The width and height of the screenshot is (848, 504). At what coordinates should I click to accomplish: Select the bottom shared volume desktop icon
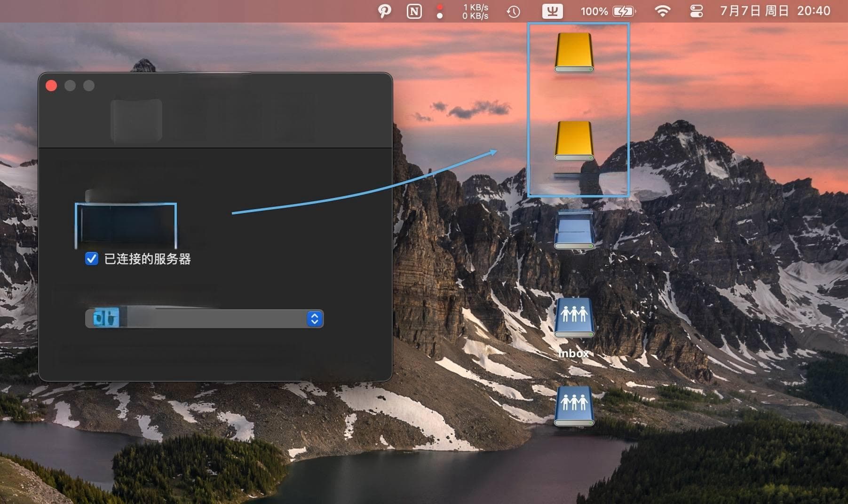[x=574, y=406]
